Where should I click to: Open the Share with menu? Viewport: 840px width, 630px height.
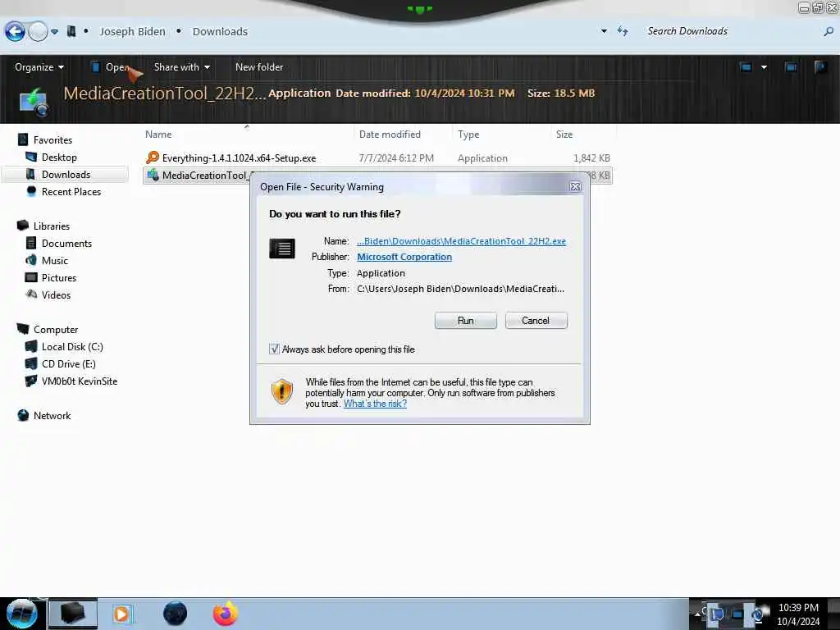pyautogui.click(x=181, y=67)
